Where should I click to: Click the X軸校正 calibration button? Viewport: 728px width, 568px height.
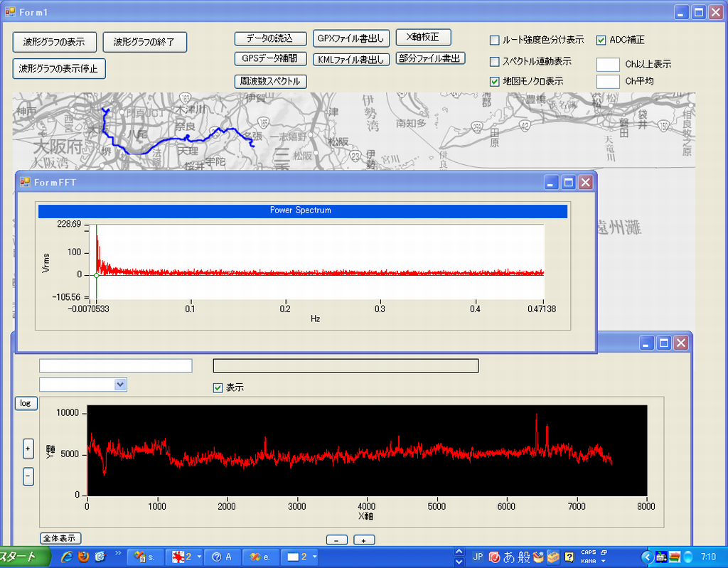(x=423, y=37)
